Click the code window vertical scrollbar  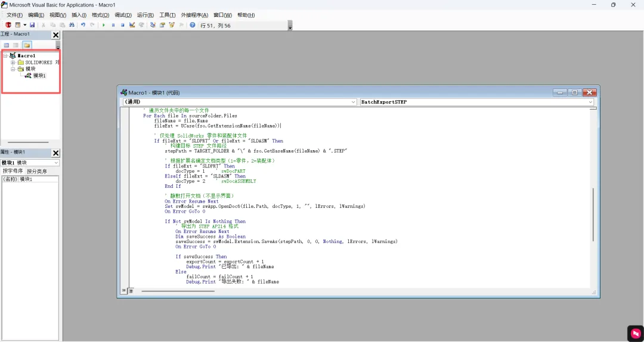click(593, 214)
